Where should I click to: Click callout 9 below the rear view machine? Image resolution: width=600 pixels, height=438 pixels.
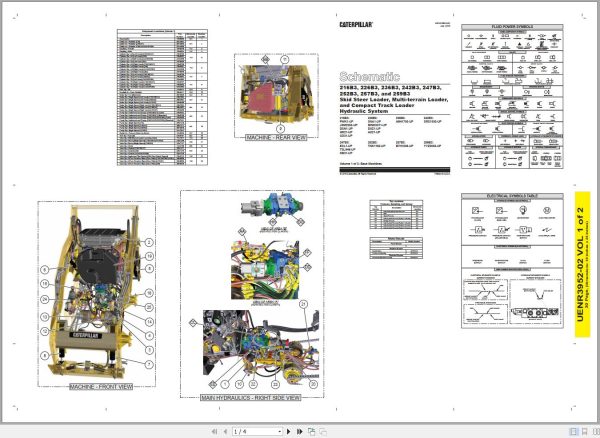(280, 129)
